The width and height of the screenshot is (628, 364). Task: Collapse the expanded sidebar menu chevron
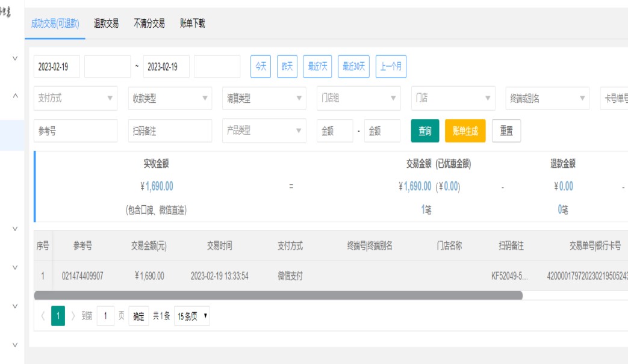point(15,96)
